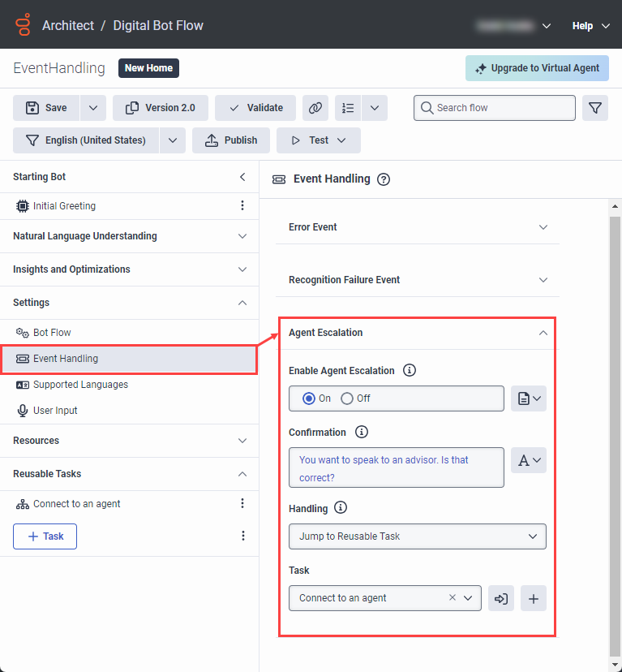Select Off for Enable Agent Escalation
Image resolution: width=622 pixels, height=672 pixels.
(347, 398)
